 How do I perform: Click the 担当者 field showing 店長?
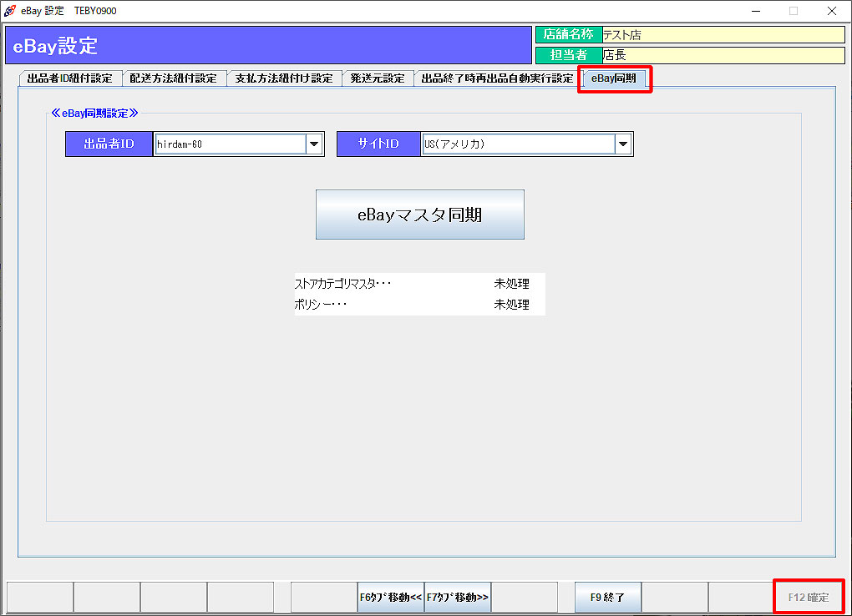coord(723,55)
